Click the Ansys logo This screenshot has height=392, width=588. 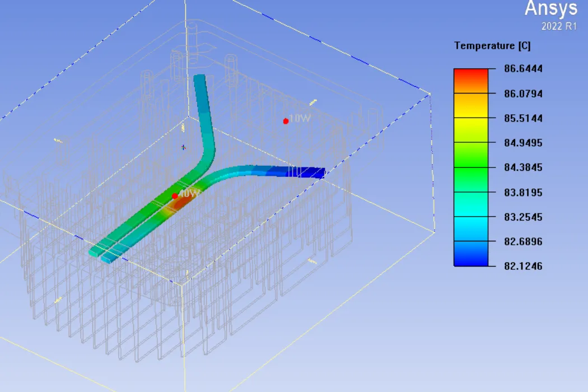coord(552,9)
